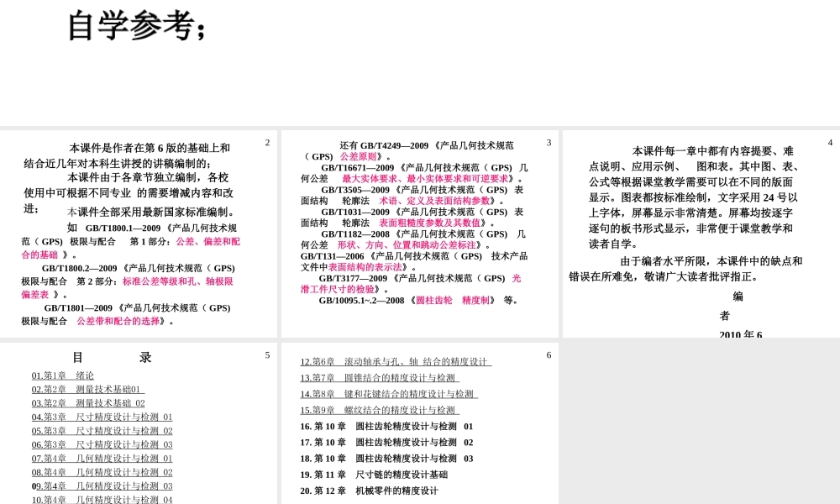Click standard number GB/T1031—2009
The width and height of the screenshot is (840, 504).
(x=355, y=212)
